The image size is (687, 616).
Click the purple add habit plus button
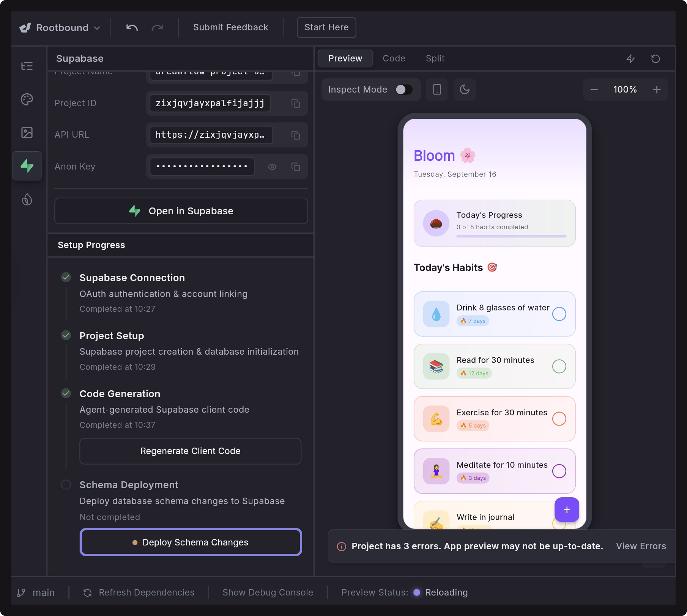tap(567, 510)
